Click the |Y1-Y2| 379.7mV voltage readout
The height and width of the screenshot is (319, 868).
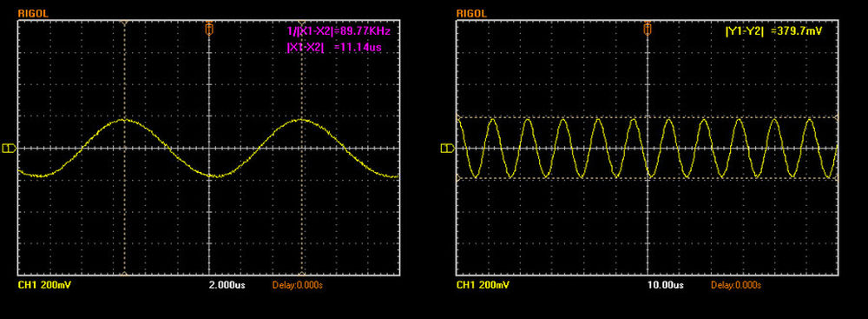click(773, 31)
